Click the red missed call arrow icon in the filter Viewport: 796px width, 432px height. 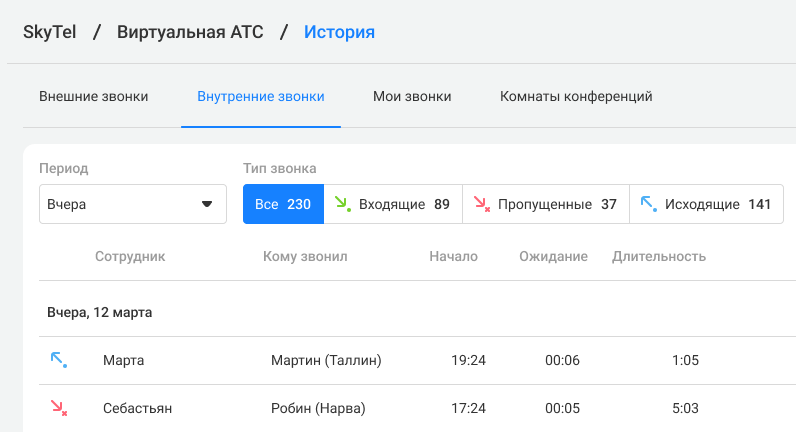tap(482, 204)
